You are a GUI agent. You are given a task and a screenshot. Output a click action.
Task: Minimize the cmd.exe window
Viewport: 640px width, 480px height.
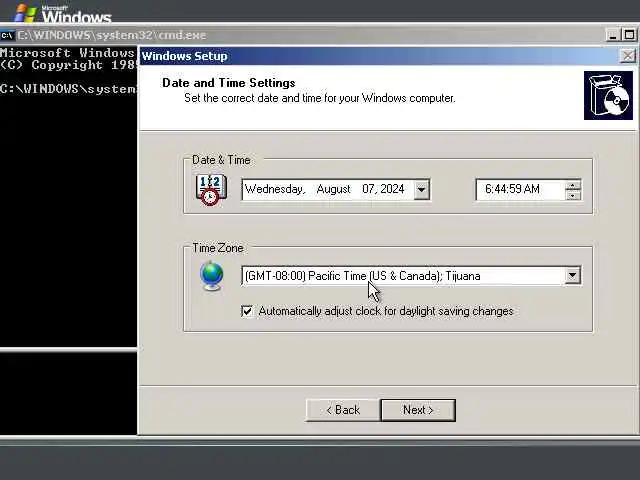[612, 35]
